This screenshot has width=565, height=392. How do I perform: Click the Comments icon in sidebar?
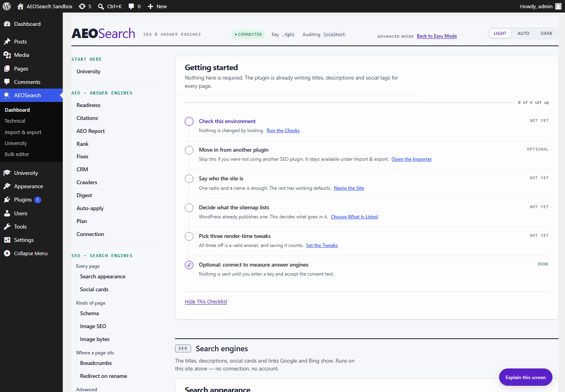(x=7, y=82)
